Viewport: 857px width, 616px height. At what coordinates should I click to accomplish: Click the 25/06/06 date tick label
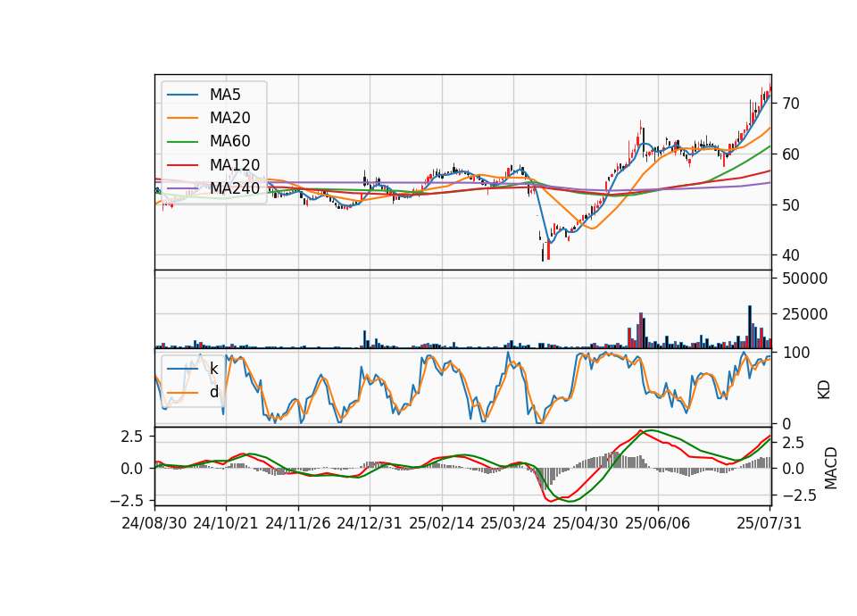click(x=658, y=523)
